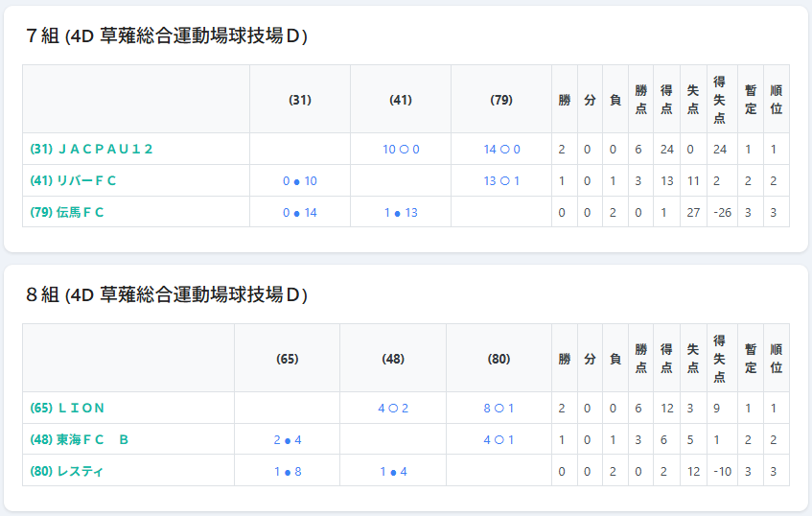Viewport: 812px width, 516px height.
Task: Click the 4 ○ 1 match result
Action: [499, 439]
